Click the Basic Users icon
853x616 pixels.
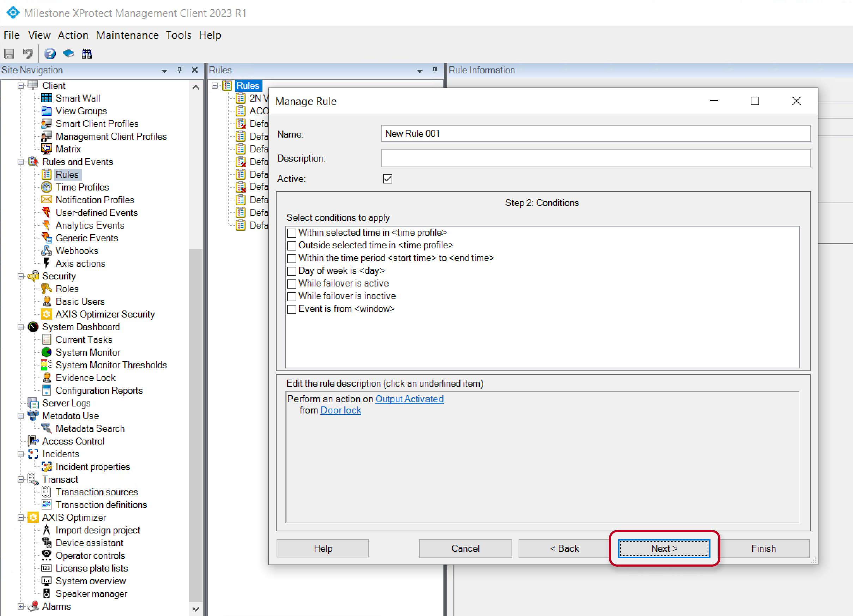pyautogui.click(x=47, y=301)
